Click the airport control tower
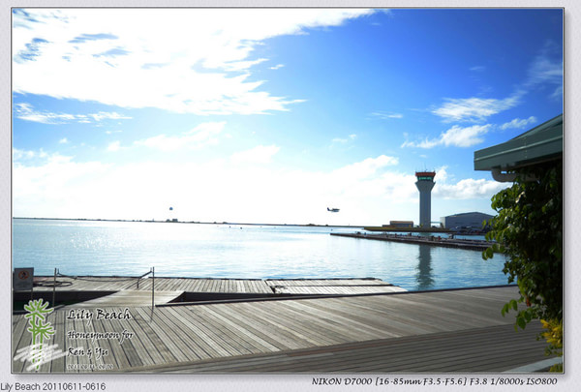Viewport: 581px width, 392px height. pyautogui.click(x=424, y=198)
